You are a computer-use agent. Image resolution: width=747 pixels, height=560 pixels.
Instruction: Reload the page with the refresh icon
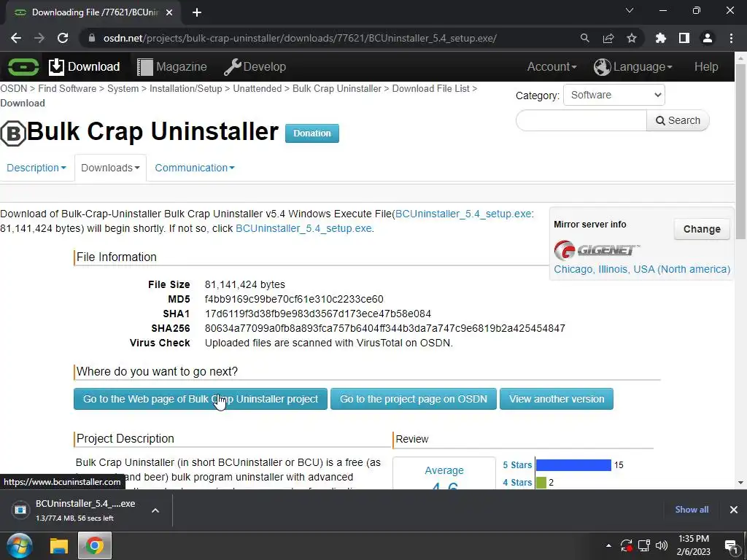click(63, 38)
